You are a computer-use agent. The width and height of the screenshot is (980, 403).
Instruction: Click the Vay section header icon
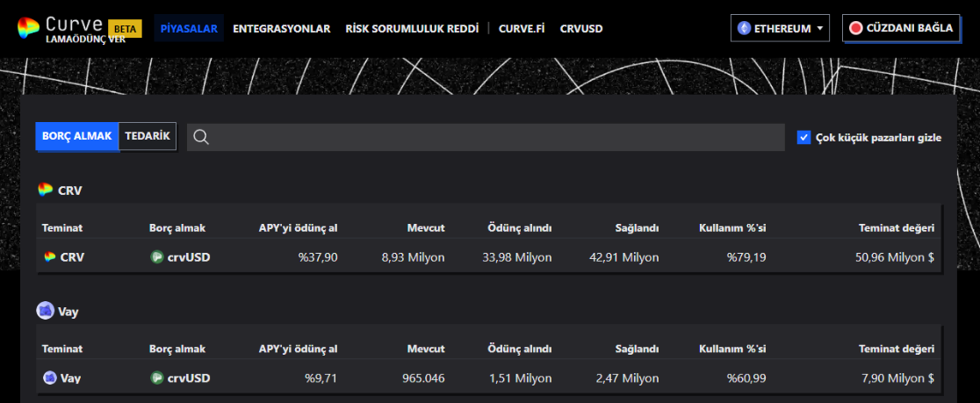tap(45, 311)
